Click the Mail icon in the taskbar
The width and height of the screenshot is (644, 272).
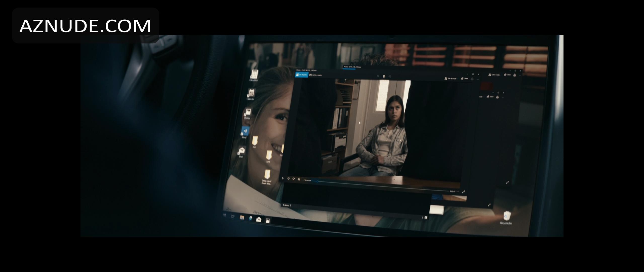click(x=258, y=220)
